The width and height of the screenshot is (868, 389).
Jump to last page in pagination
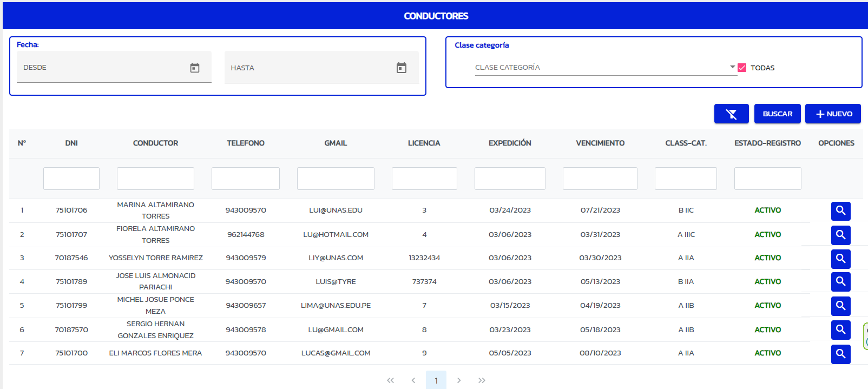click(482, 380)
